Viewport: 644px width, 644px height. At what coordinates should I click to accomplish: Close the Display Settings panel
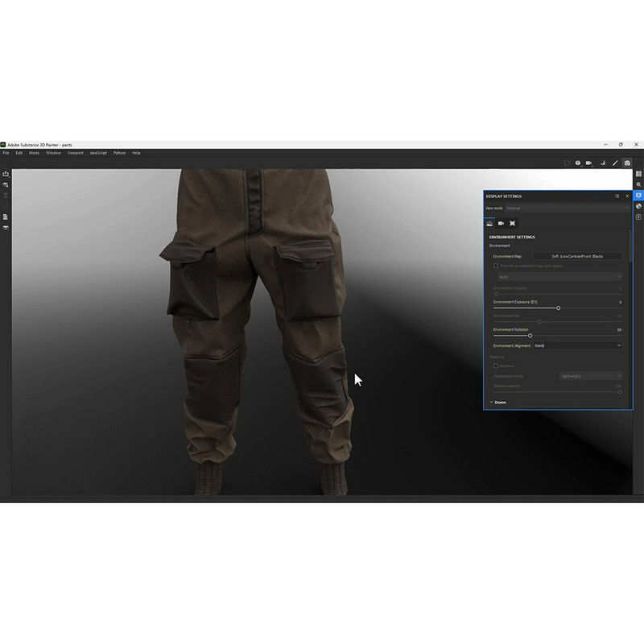click(627, 196)
